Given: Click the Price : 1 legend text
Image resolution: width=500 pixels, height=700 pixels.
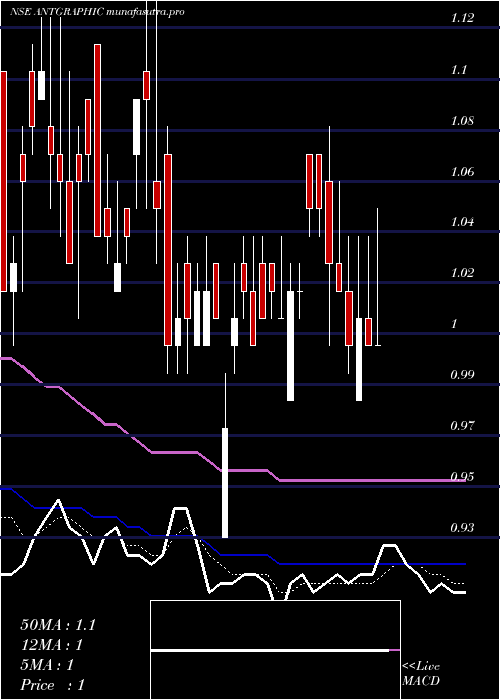Looking at the screenshot, I should (52, 685).
